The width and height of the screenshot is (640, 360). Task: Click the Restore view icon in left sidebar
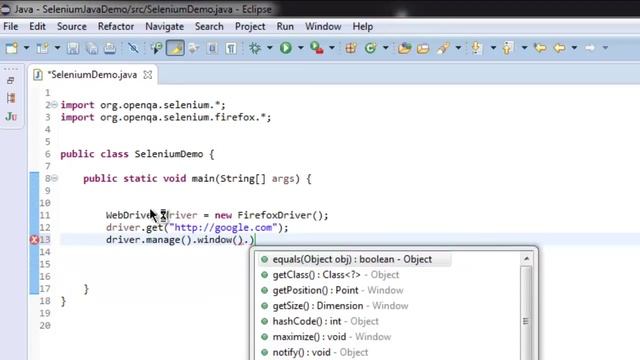click(11, 80)
